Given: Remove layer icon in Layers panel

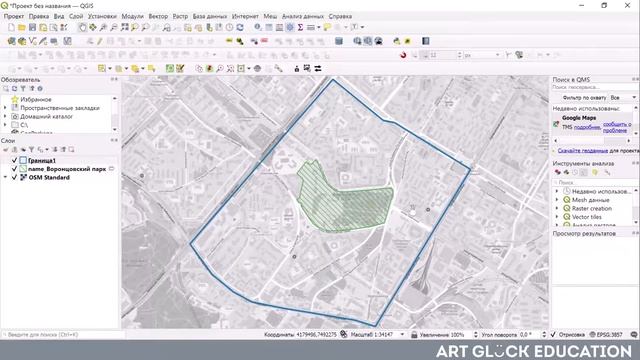Looking at the screenshot, I should pos(71,150).
